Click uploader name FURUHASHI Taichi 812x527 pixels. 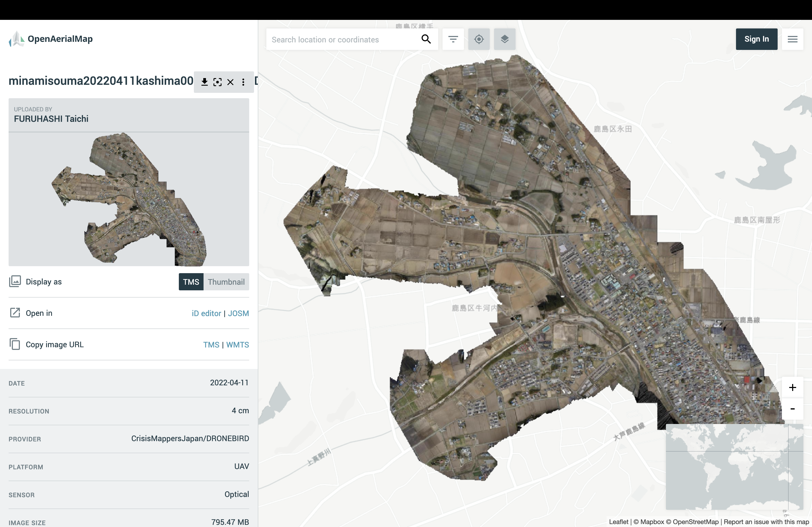pyautogui.click(x=51, y=119)
